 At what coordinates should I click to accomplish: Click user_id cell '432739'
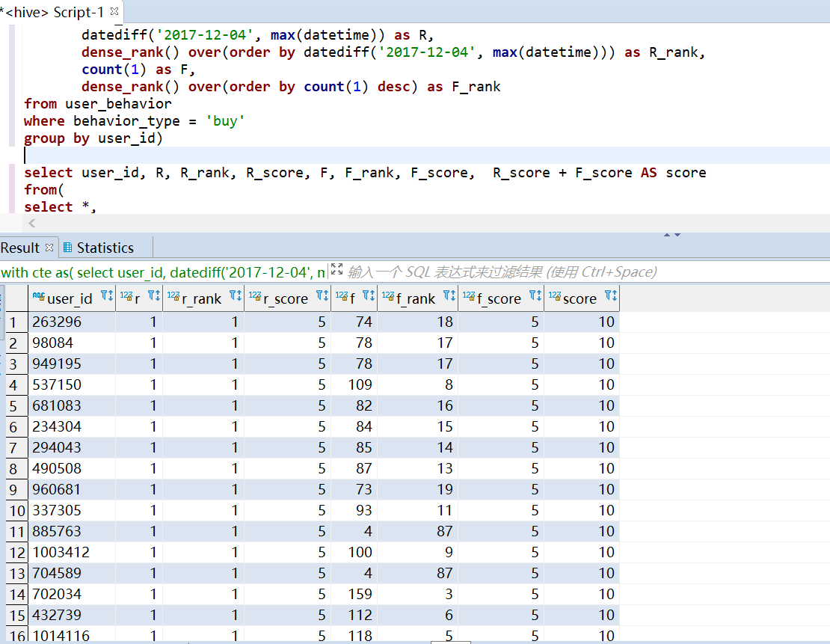pyautogui.click(x=72, y=614)
